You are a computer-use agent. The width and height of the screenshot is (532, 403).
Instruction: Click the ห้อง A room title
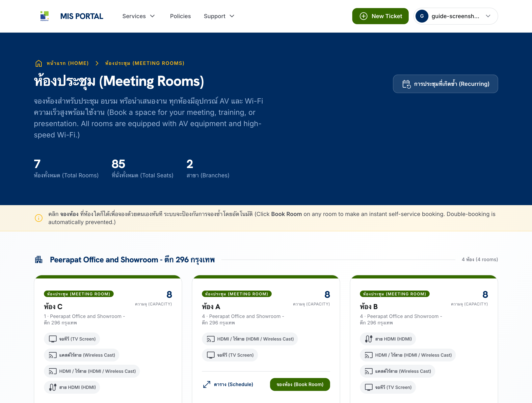pyautogui.click(x=211, y=306)
